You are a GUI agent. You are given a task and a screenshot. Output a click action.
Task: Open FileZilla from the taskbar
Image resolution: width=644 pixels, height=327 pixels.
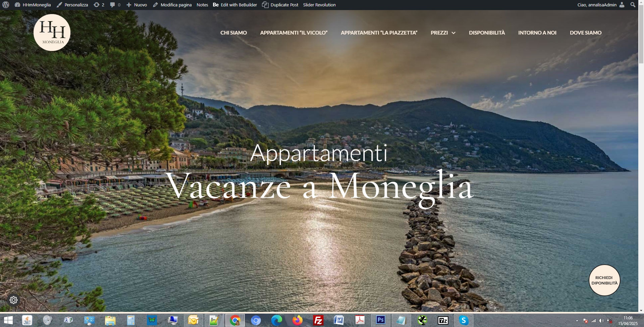[x=318, y=320]
